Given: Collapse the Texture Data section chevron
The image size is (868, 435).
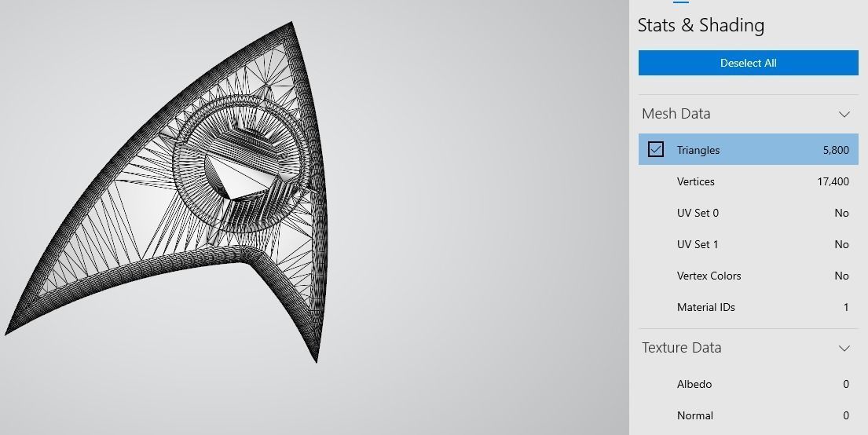Looking at the screenshot, I should click(x=844, y=348).
